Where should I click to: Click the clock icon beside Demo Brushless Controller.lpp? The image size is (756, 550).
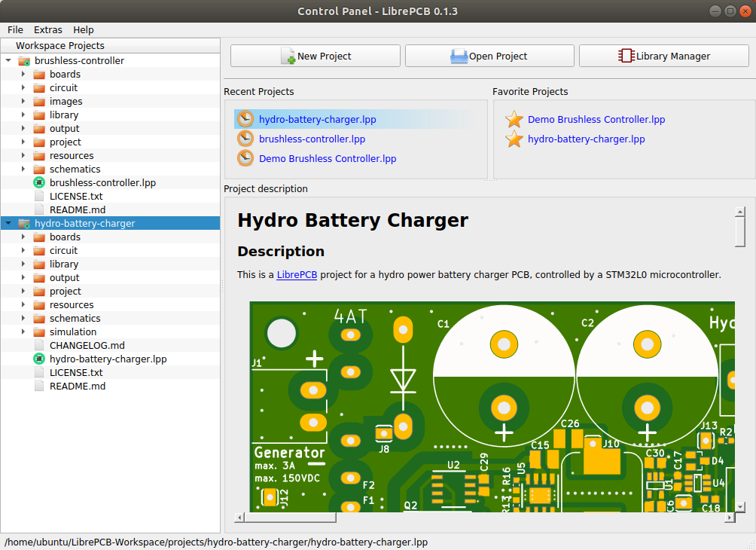coord(245,158)
